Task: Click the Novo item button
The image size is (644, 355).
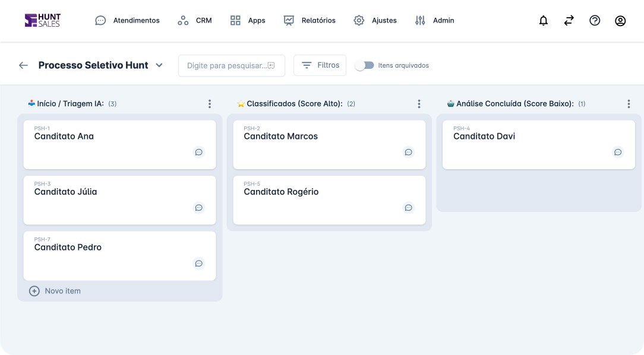Action: 55,291
